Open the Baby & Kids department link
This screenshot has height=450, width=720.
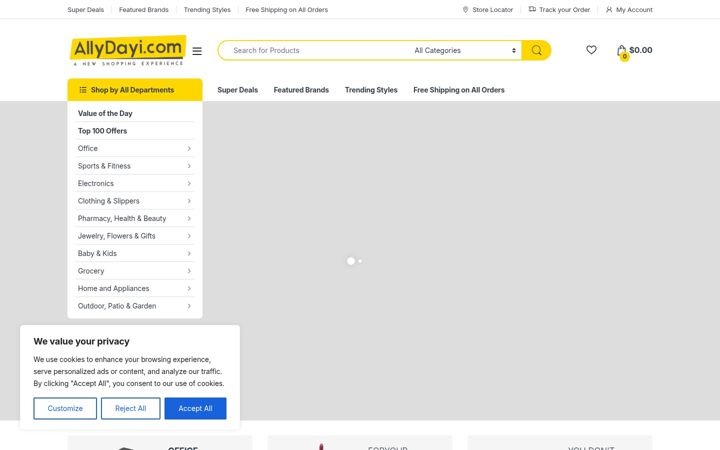(x=97, y=253)
